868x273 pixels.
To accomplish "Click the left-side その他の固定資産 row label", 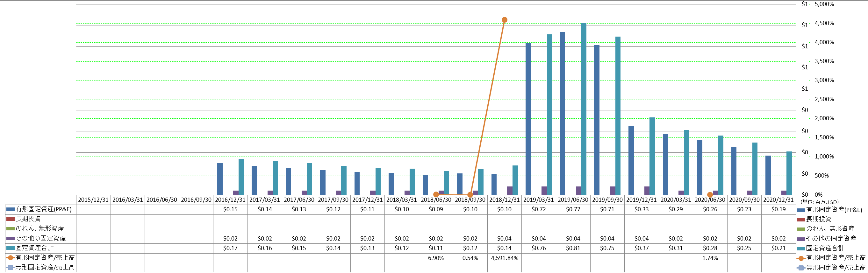I will [x=41, y=238].
